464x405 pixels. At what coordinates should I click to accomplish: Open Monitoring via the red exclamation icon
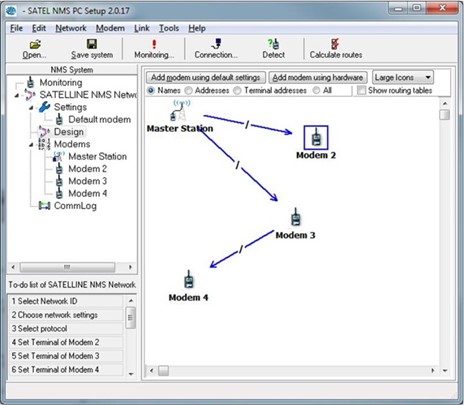click(x=154, y=44)
